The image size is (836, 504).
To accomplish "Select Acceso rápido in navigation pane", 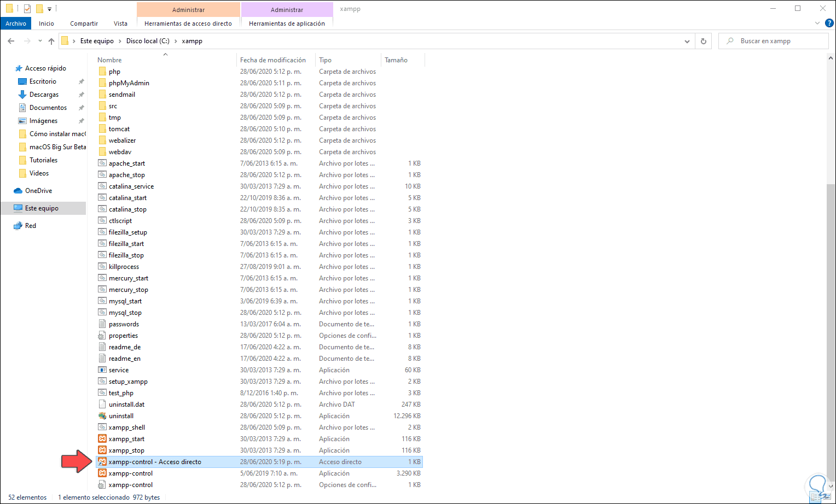I will tap(45, 68).
